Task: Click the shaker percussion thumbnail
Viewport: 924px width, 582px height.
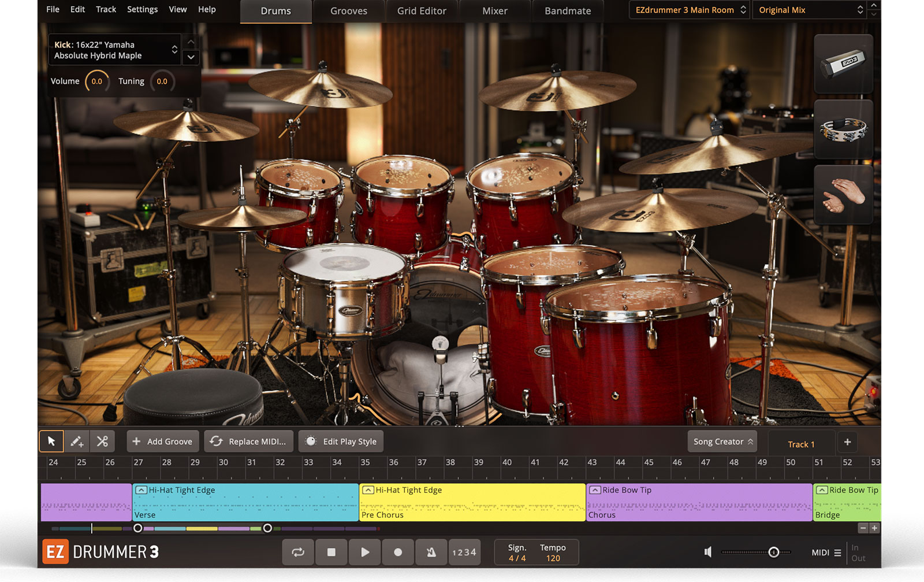Action: 843,64
